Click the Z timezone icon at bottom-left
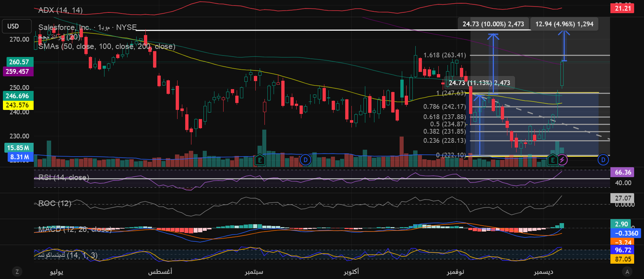 coord(17,271)
